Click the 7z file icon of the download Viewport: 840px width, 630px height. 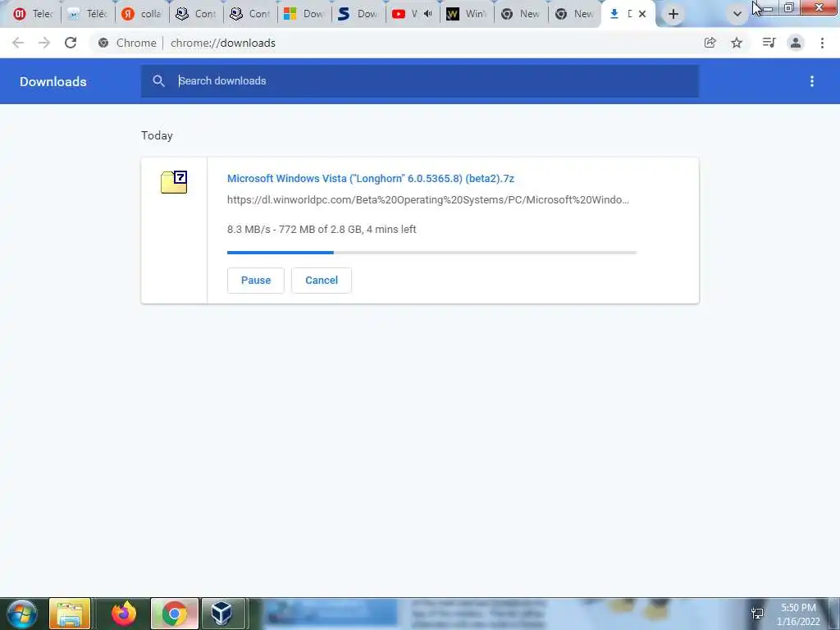point(174,182)
